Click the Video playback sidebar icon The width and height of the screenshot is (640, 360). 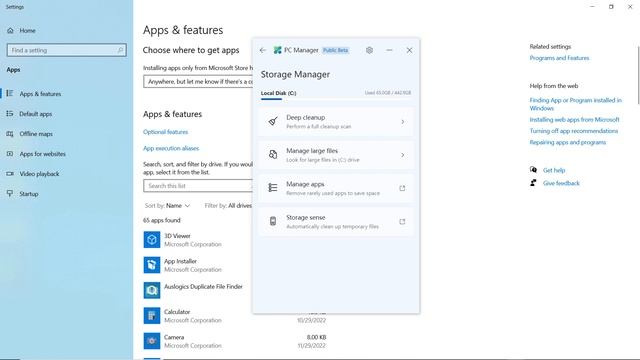[10, 173]
